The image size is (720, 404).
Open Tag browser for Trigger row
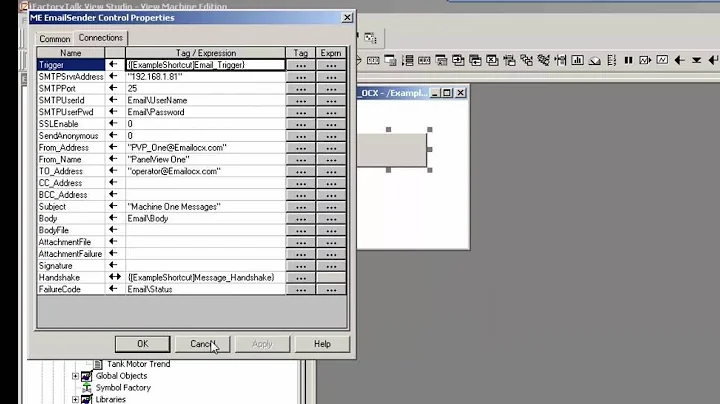(x=301, y=65)
